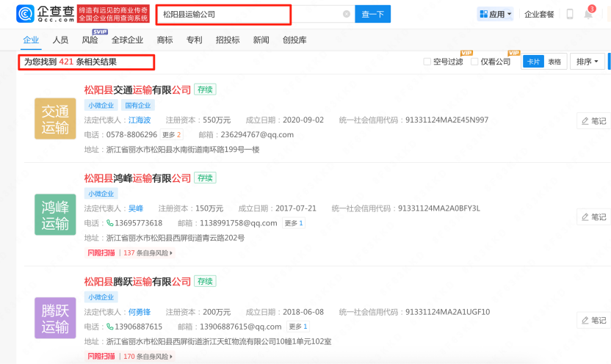Open 企业套餐 link
Viewport: 611px width, 364px height.
point(539,15)
